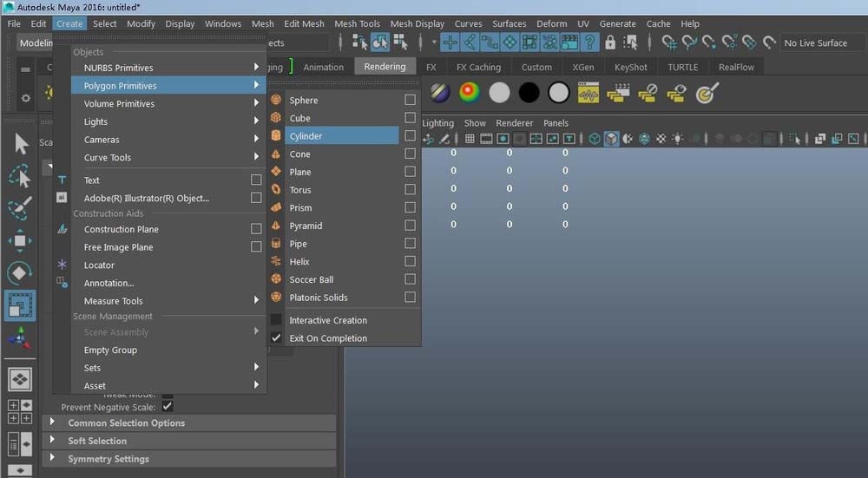This screenshot has width=868, height=478.
Task: Choose the Paint Selection brush tool
Action: click(x=20, y=209)
